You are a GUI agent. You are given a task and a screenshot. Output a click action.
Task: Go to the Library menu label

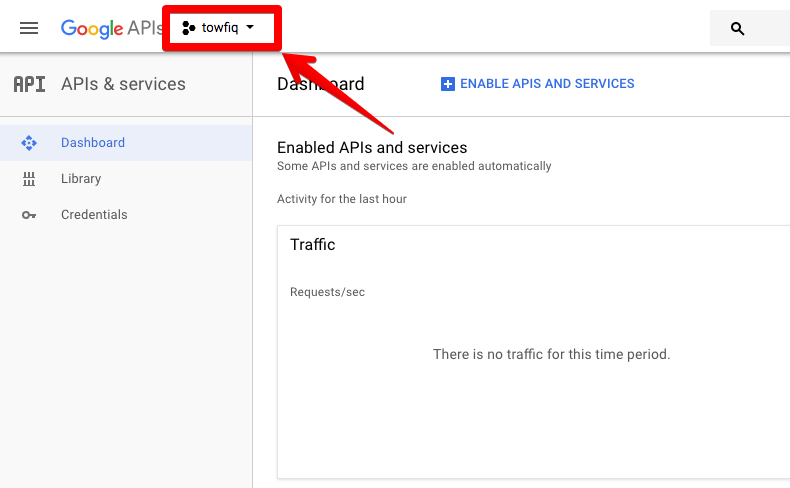pyautogui.click(x=81, y=179)
